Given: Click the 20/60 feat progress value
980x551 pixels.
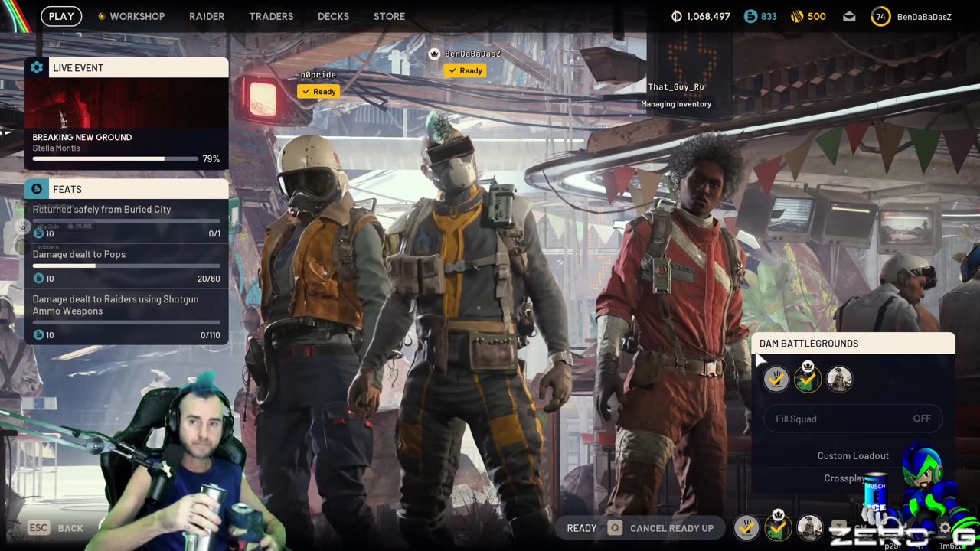Looking at the screenshot, I should tap(208, 279).
